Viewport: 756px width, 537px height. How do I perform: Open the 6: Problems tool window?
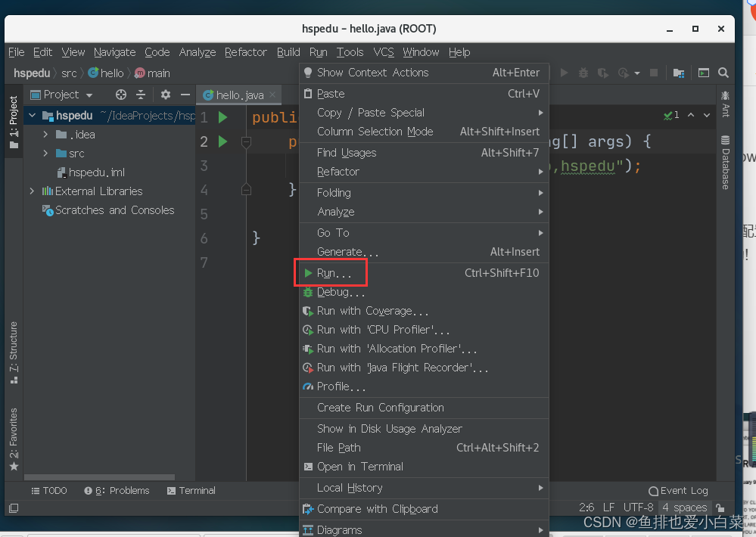[x=117, y=490]
